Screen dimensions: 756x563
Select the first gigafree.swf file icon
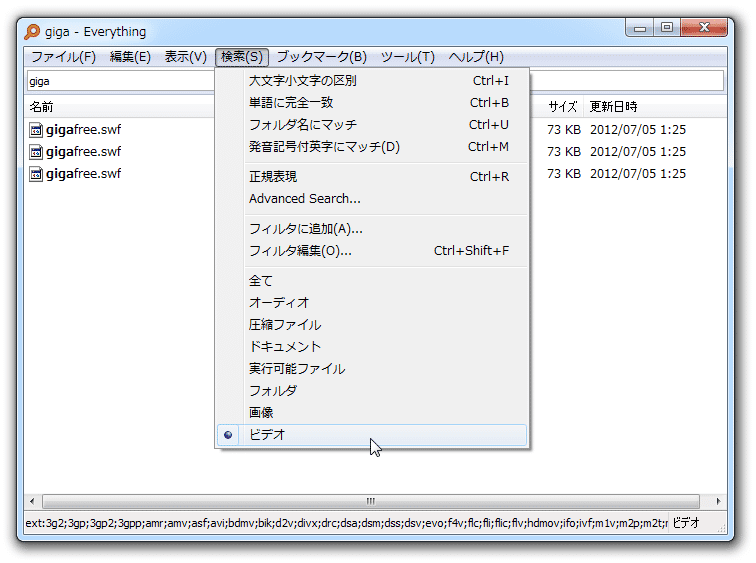36,130
